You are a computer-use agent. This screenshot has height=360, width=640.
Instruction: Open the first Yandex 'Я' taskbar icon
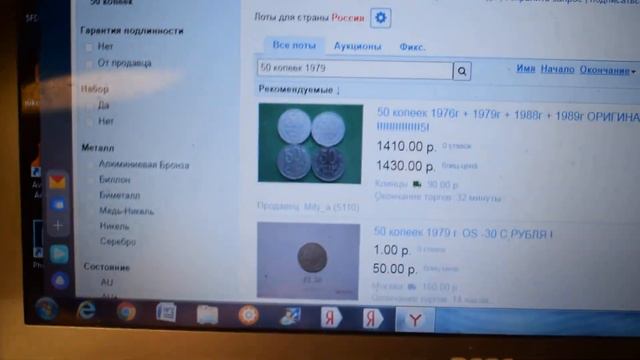pyautogui.click(x=331, y=318)
